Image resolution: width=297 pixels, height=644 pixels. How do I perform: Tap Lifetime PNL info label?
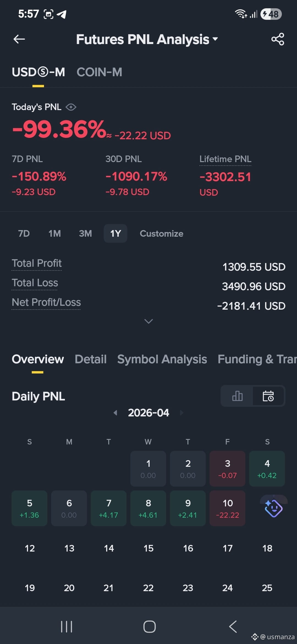pos(225,159)
